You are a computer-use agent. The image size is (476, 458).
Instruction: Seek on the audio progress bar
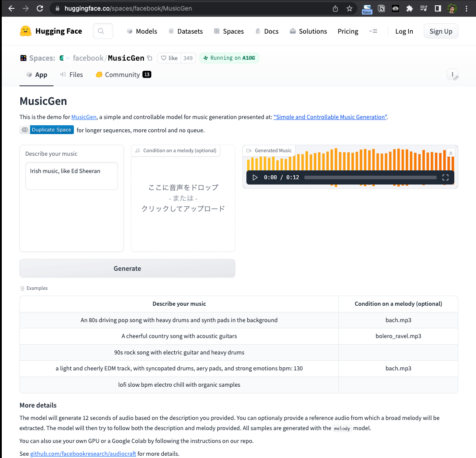tap(370, 177)
